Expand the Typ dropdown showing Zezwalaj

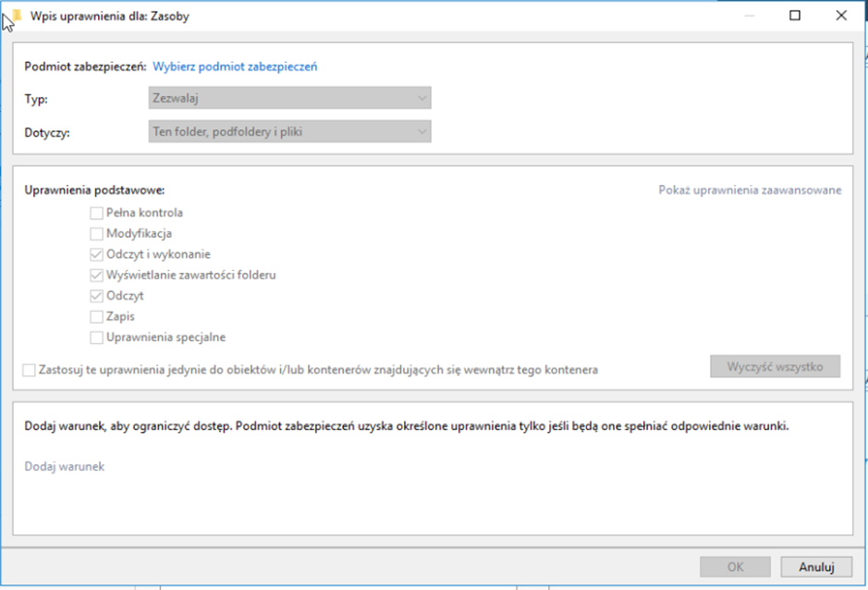[289, 98]
